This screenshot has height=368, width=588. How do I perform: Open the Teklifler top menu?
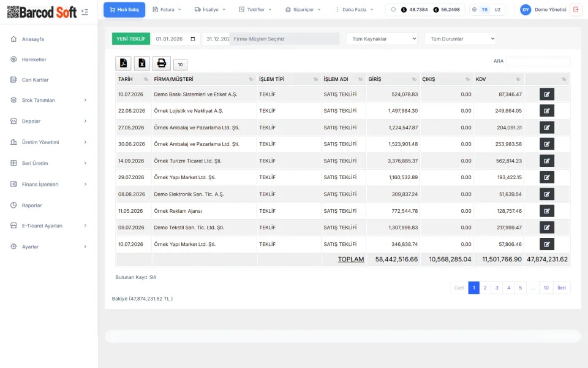(x=255, y=10)
